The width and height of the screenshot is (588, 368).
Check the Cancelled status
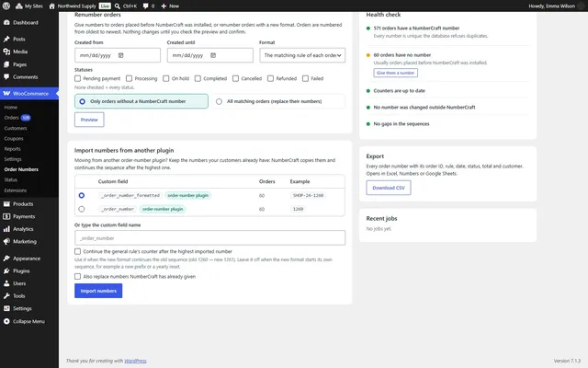click(235, 78)
